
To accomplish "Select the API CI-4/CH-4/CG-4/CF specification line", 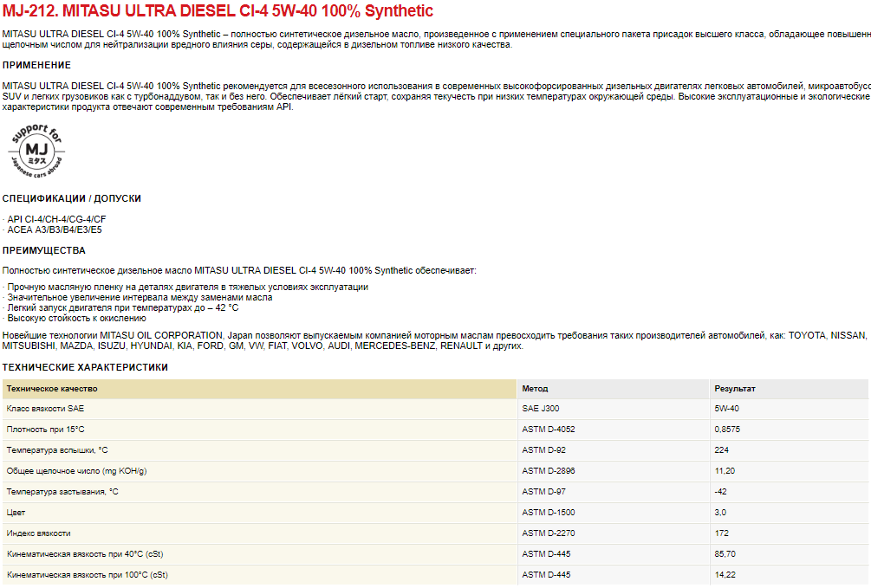I will pos(56,219).
